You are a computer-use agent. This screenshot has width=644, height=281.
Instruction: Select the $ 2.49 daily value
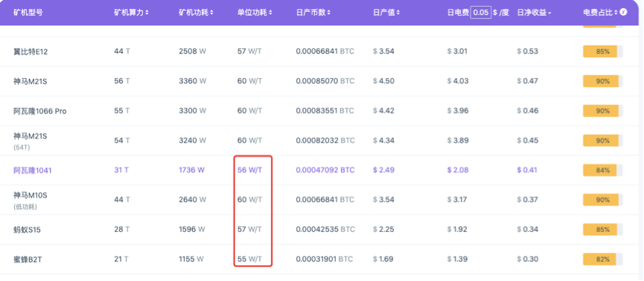(383, 171)
